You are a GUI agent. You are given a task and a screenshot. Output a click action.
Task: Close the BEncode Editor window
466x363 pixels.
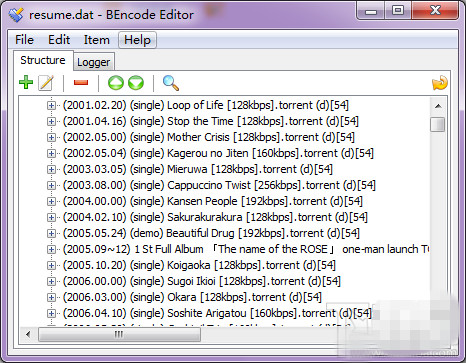(x=435, y=11)
